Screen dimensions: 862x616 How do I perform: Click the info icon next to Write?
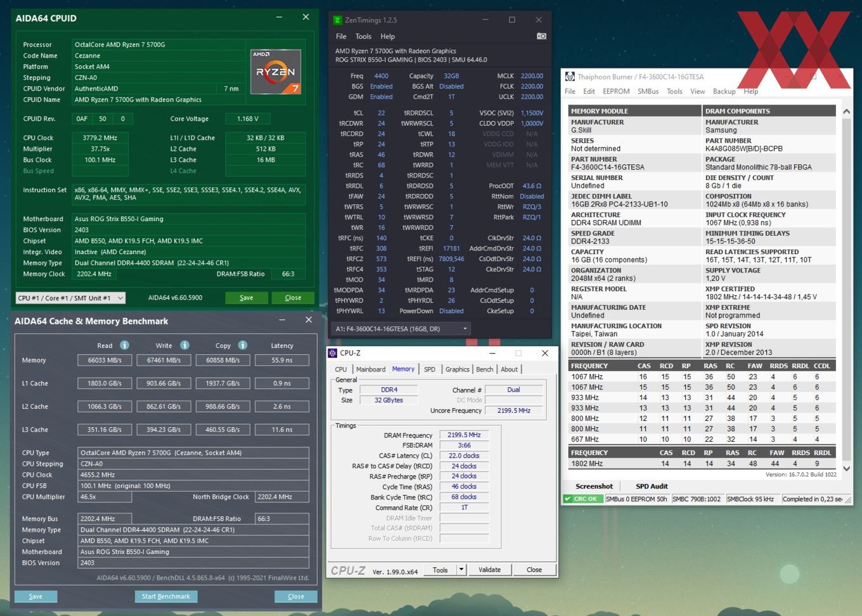click(x=184, y=345)
